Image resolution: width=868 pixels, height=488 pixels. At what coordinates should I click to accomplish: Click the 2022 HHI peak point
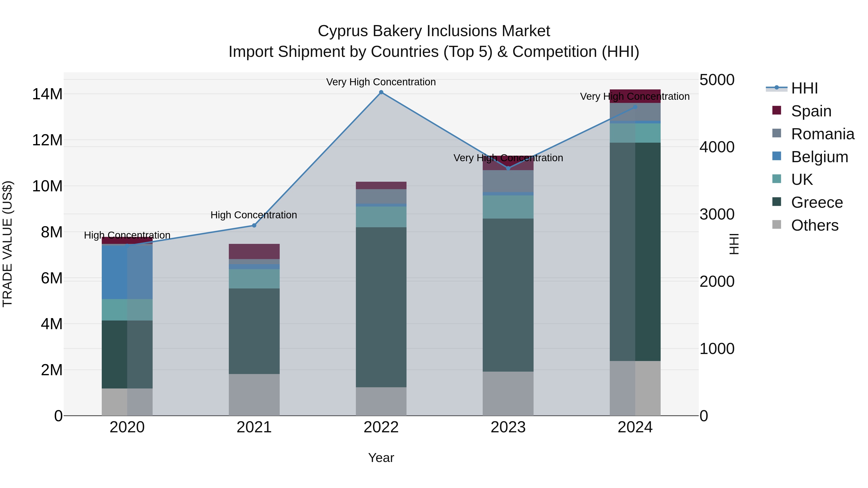(x=381, y=92)
